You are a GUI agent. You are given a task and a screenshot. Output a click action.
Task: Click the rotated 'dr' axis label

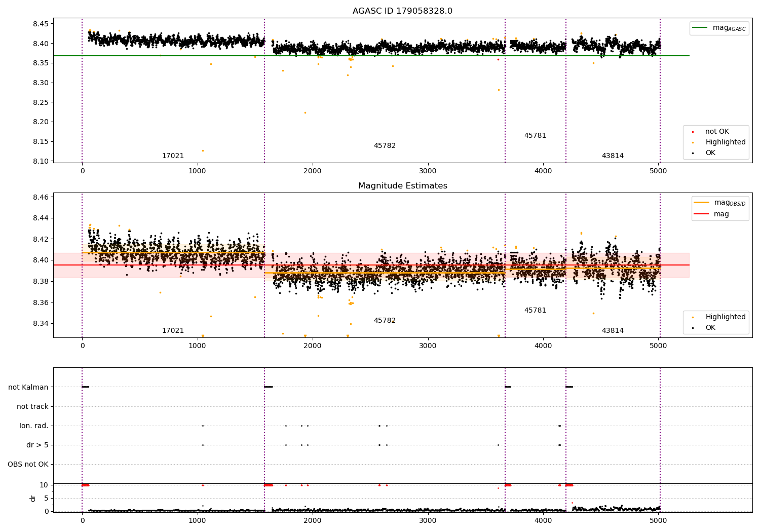click(33, 498)
